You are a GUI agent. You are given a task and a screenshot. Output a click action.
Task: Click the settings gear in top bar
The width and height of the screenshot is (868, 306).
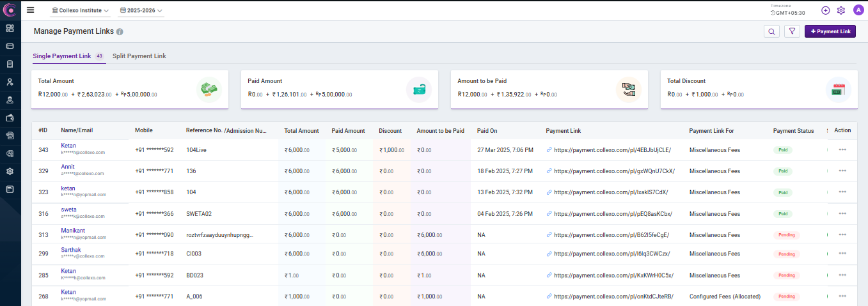click(841, 10)
